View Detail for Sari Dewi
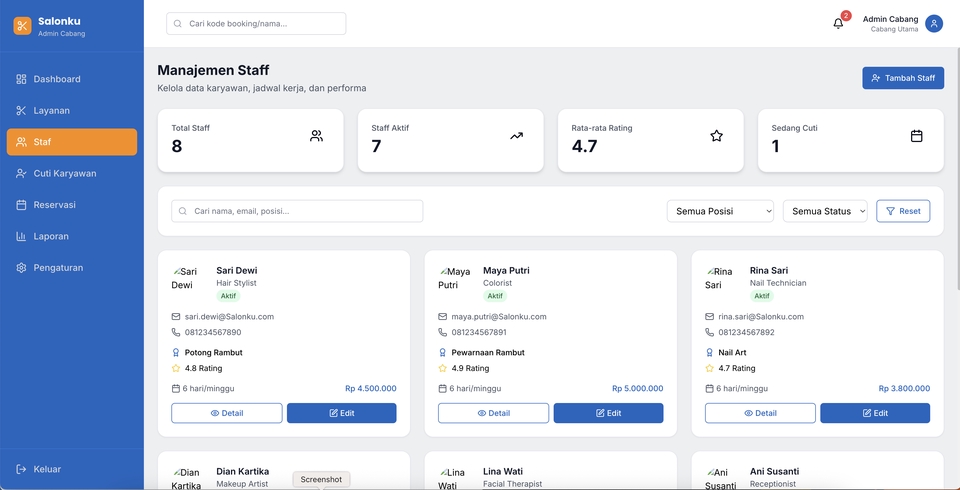Viewport: 960px width, 490px height. 226,413
